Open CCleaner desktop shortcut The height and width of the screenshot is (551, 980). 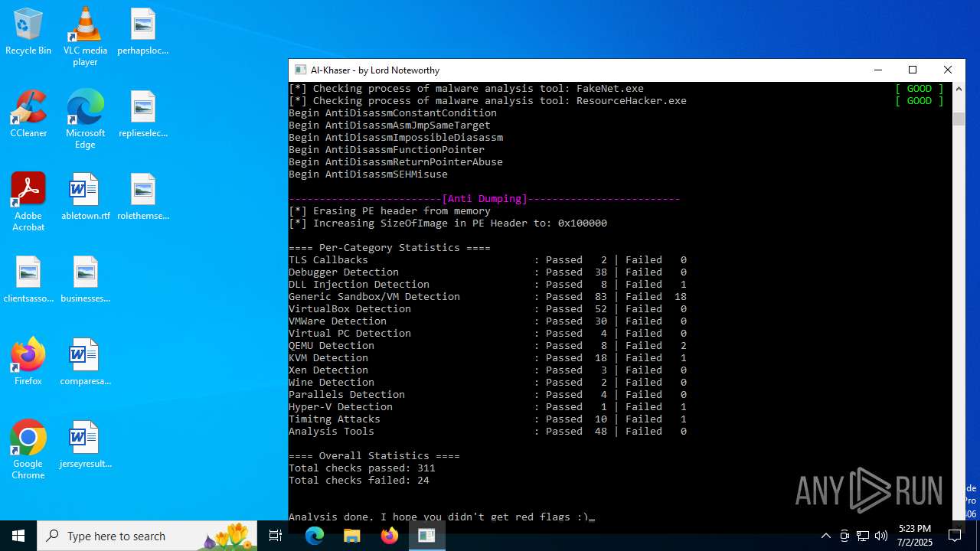tap(28, 115)
